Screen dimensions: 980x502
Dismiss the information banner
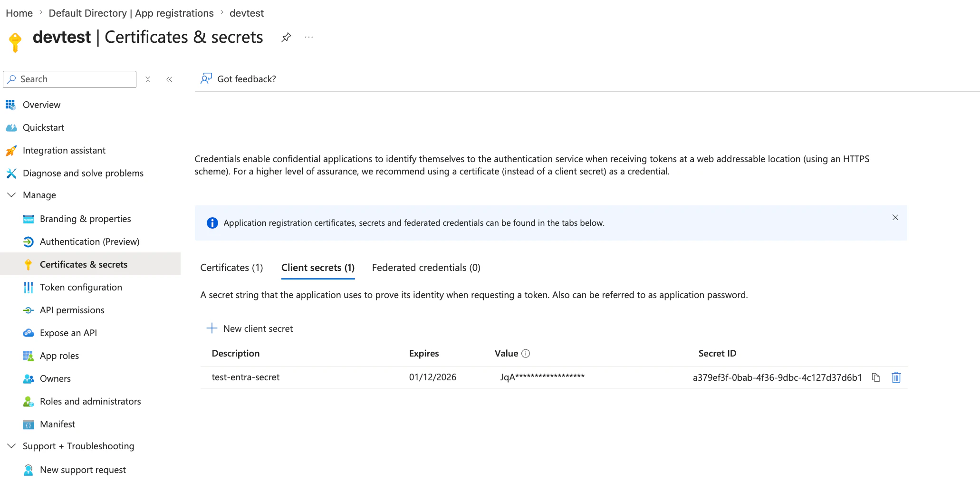pos(895,217)
